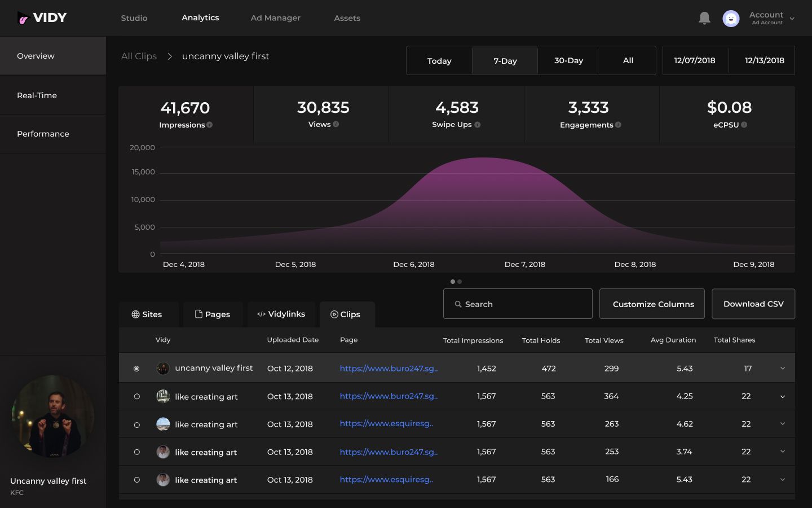Click info icon next to Impressions

pyautogui.click(x=210, y=125)
